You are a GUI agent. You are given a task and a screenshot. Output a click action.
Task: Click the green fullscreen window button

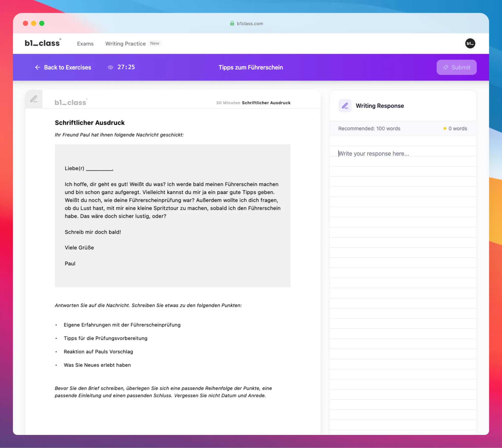coord(42,23)
